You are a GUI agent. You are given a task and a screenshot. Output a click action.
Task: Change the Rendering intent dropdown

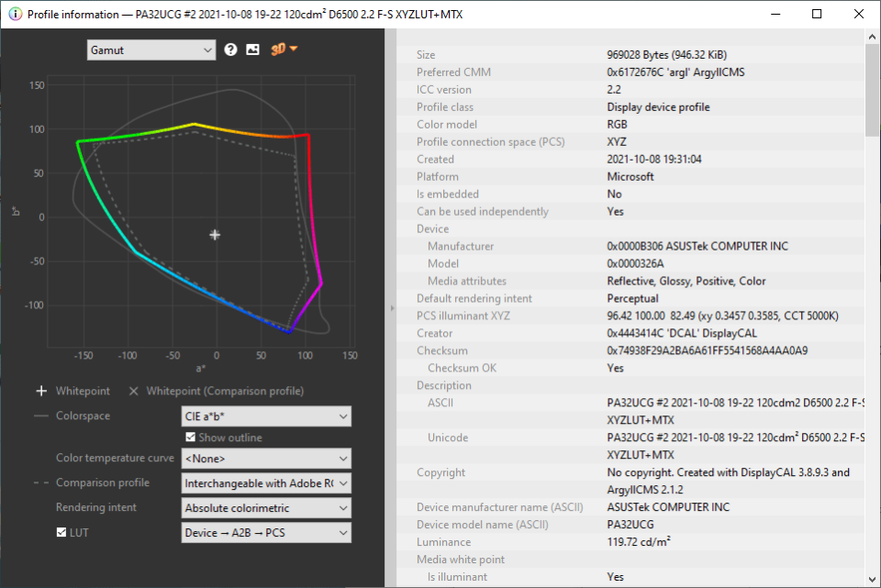point(266,507)
